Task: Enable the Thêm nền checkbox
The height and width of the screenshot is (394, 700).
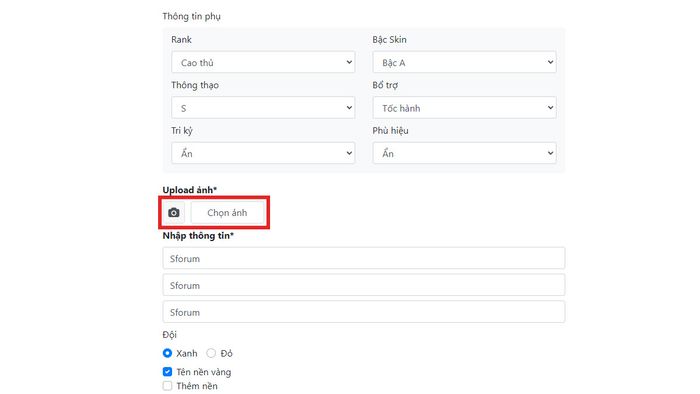Action: pos(167,386)
